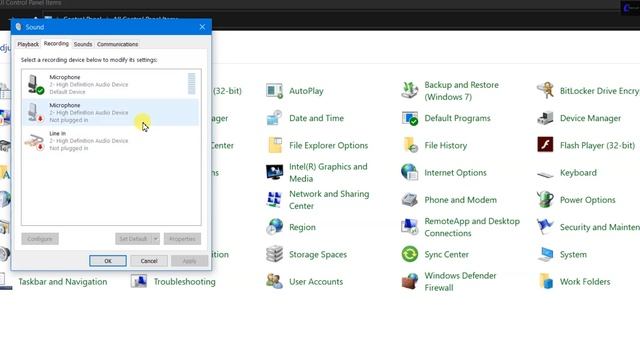Viewport: 640px width, 360px height.
Task: Select the Recording tab
Action: pos(56,44)
